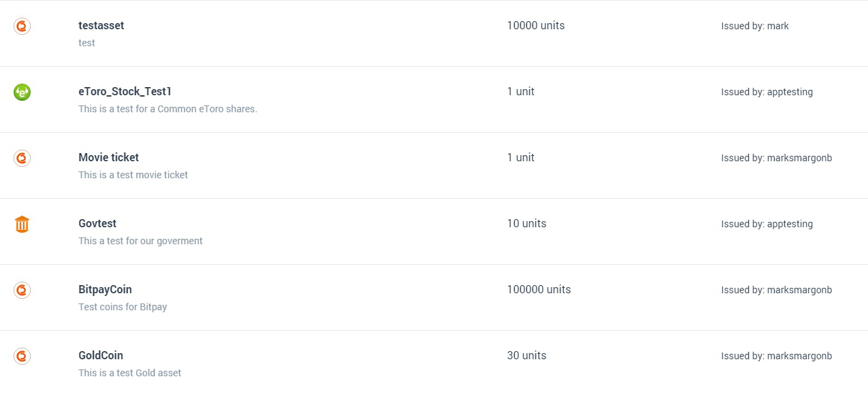
Task: Click the Govtest government building icon
Action: tap(22, 224)
